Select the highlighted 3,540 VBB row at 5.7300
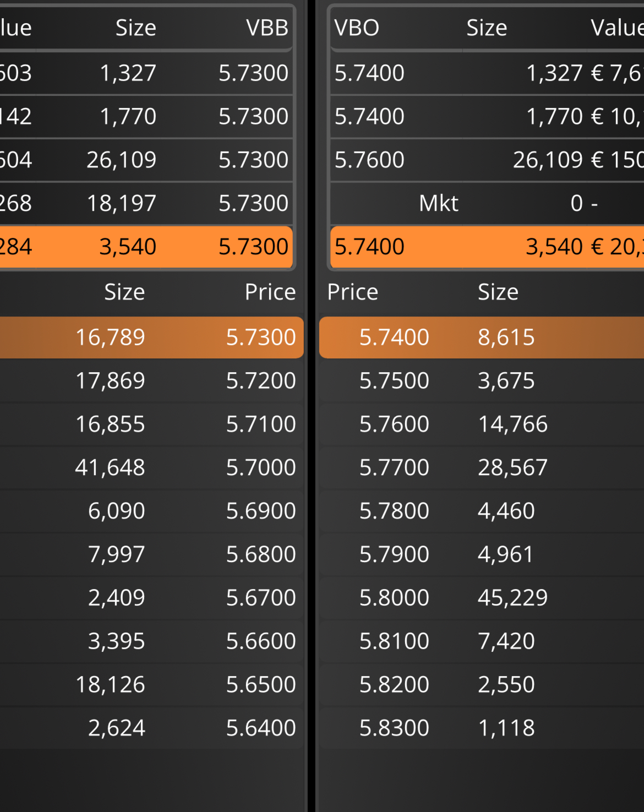The height and width of the screenshot is (812, 644). [x=146, y=247]
